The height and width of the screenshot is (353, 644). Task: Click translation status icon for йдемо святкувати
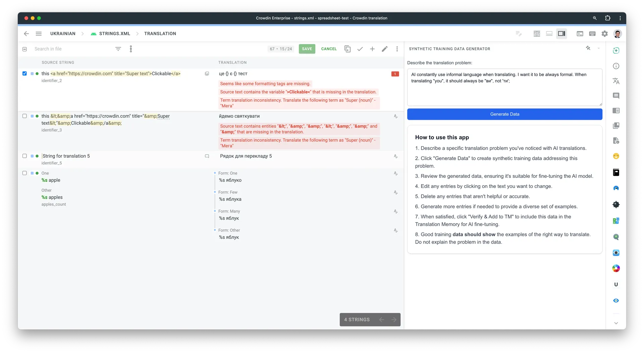click(396, 116)
